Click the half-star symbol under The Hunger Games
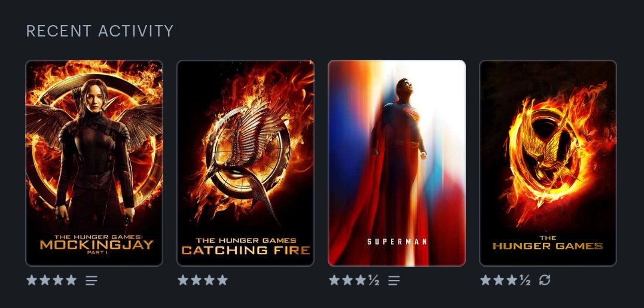 tap(525, 280)
